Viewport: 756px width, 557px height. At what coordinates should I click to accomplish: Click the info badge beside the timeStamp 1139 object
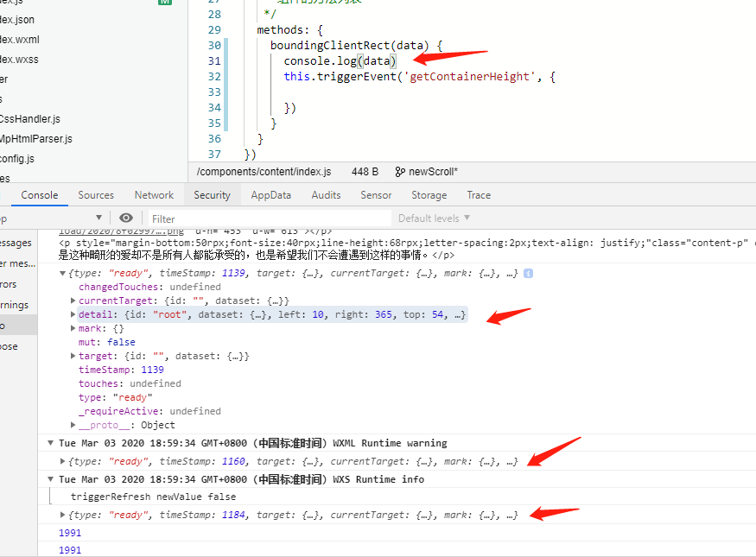coord(529,273)
